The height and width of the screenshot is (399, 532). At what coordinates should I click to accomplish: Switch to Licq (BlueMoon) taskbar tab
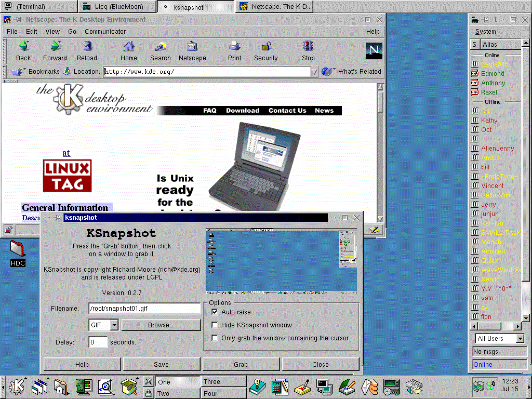[117, 7]
